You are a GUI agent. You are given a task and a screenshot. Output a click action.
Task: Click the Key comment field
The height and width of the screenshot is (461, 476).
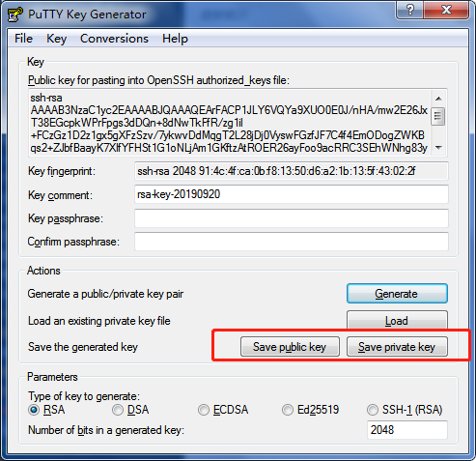point(292,194)
